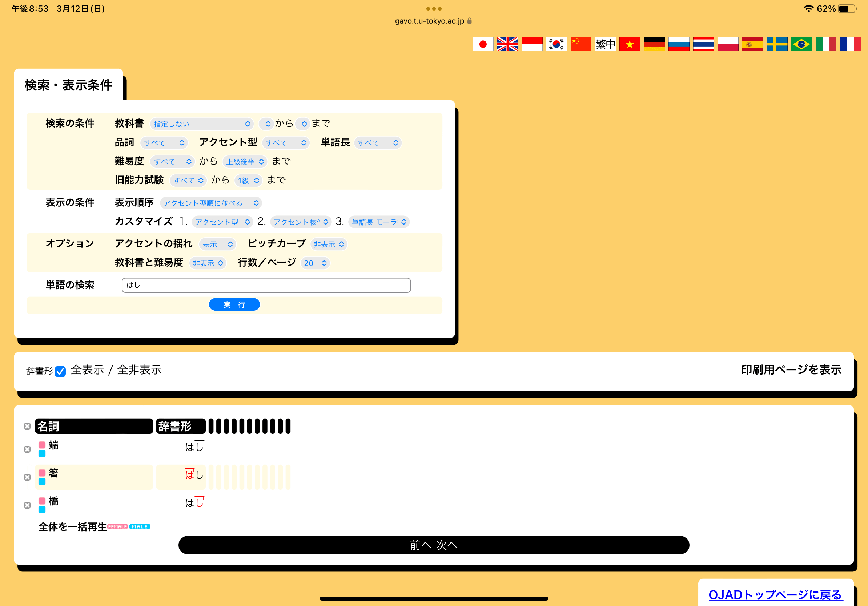The width and height of the screenshot is (868, 606).
Task: Switch the site language to Japanese flag
Action: tap(483, 44)
